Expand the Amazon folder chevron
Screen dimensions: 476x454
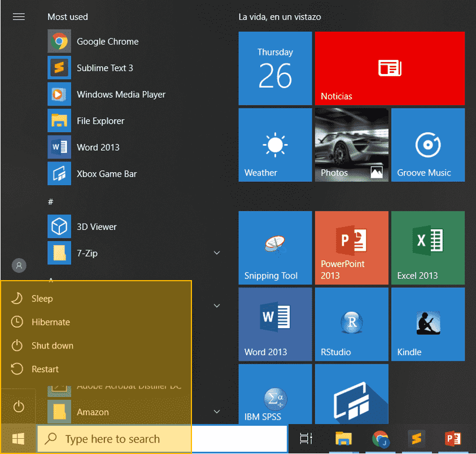point(217,412)
